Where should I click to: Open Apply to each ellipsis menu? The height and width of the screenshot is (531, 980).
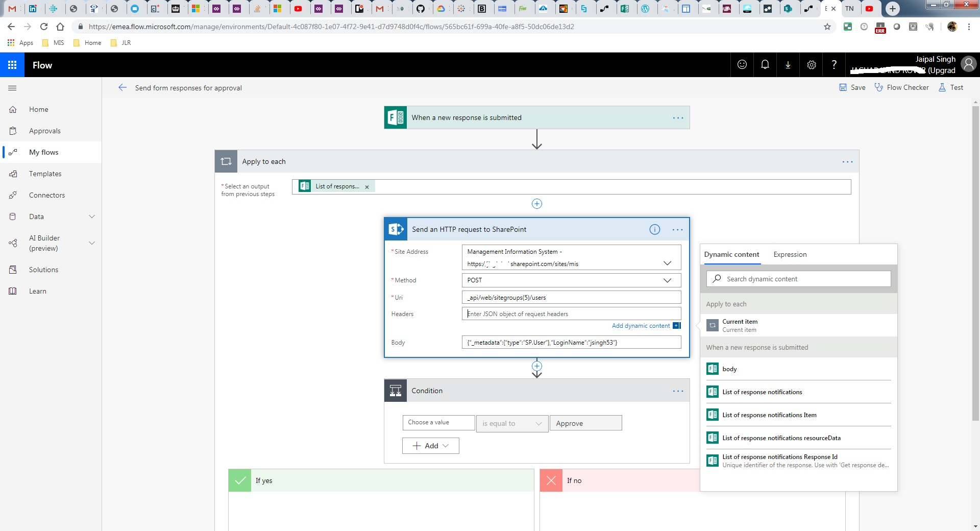click(x=847, y=162)
